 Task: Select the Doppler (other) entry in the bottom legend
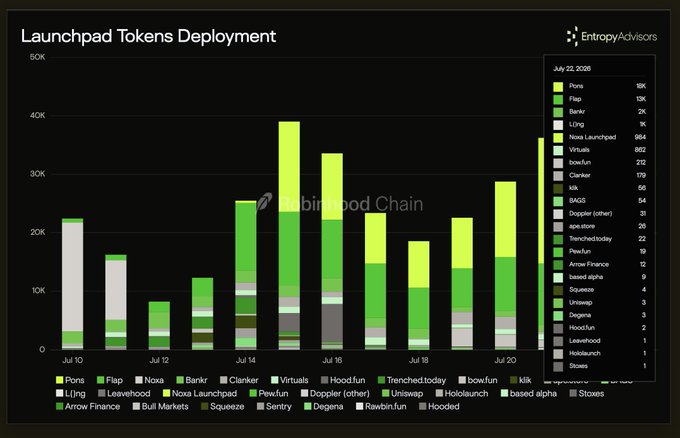335,393
